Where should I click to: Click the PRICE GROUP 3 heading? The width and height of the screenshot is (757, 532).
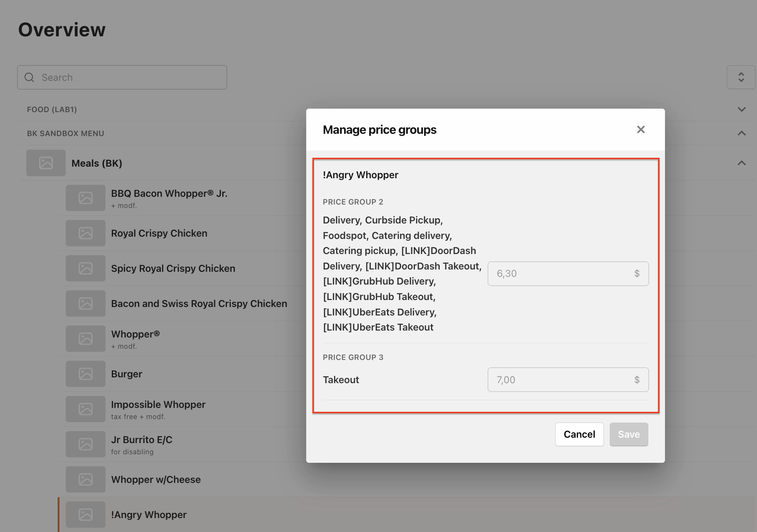point(353,357)
